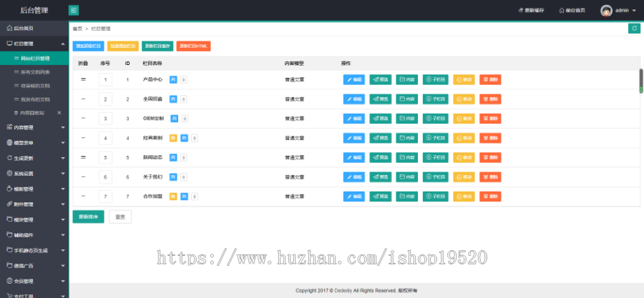Click 移动 for the 产品中心 row
This screenshot has height=298, width=644.
click(x=464, y=79)
